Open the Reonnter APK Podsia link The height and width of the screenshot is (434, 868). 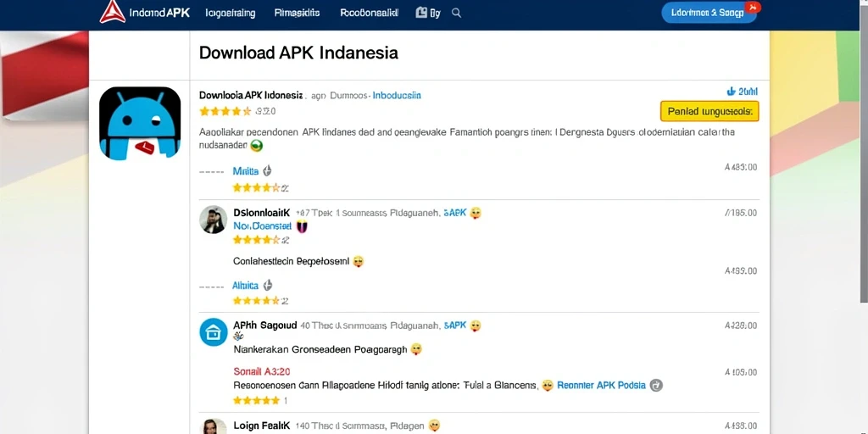click(601, 386)
